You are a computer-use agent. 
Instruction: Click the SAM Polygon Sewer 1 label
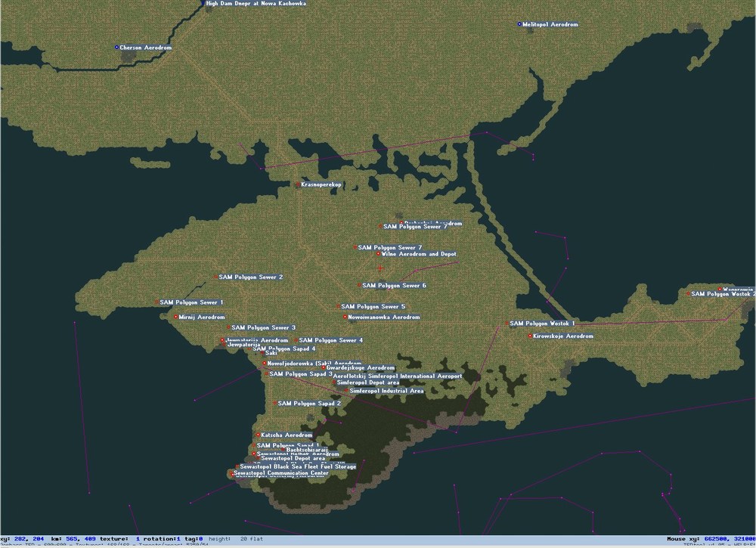point(191,302)
